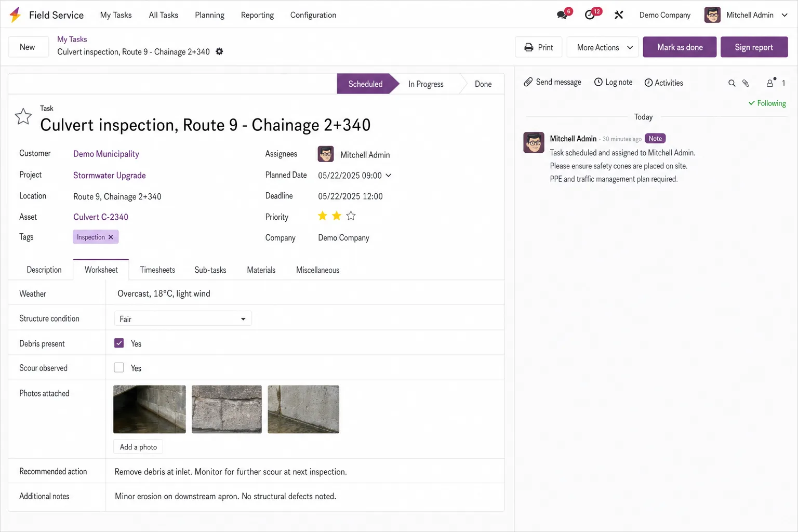Set priority to first star

coord(323,216)
